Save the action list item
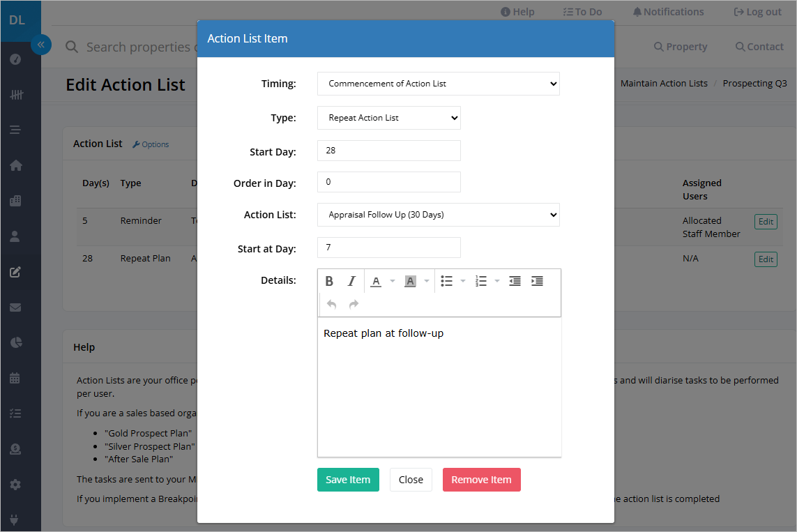The width and height of the screenshot is (797, 532). point(348,480)
